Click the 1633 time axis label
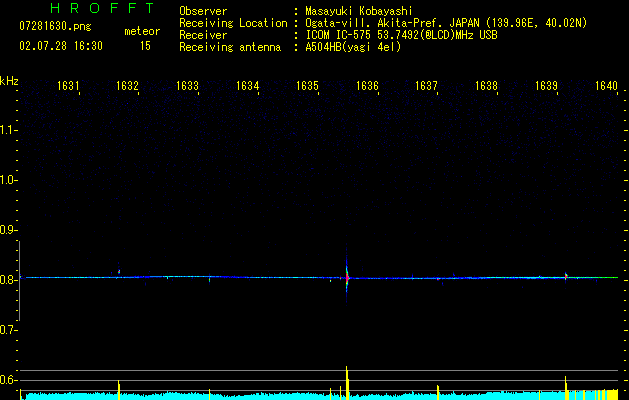This screenshot has width=629, height=400. pyautogui.click(x=187, y=85)
